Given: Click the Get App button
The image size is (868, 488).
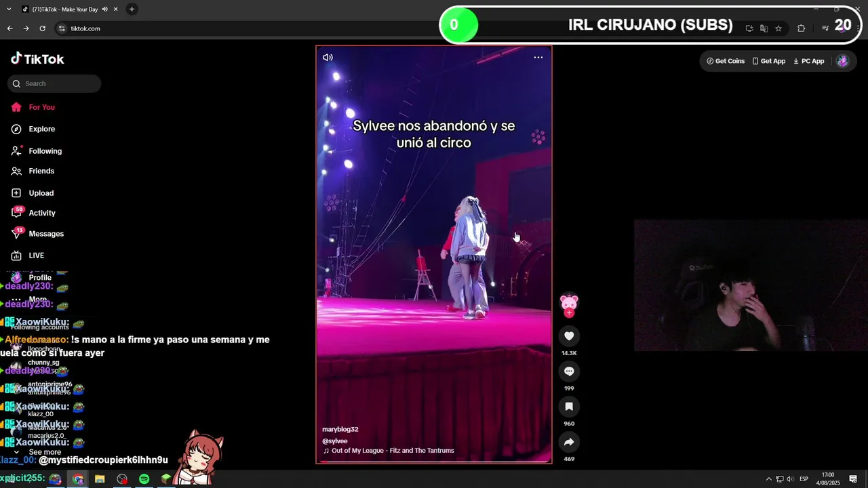Looking at the screenshot, I should (769, 61).
